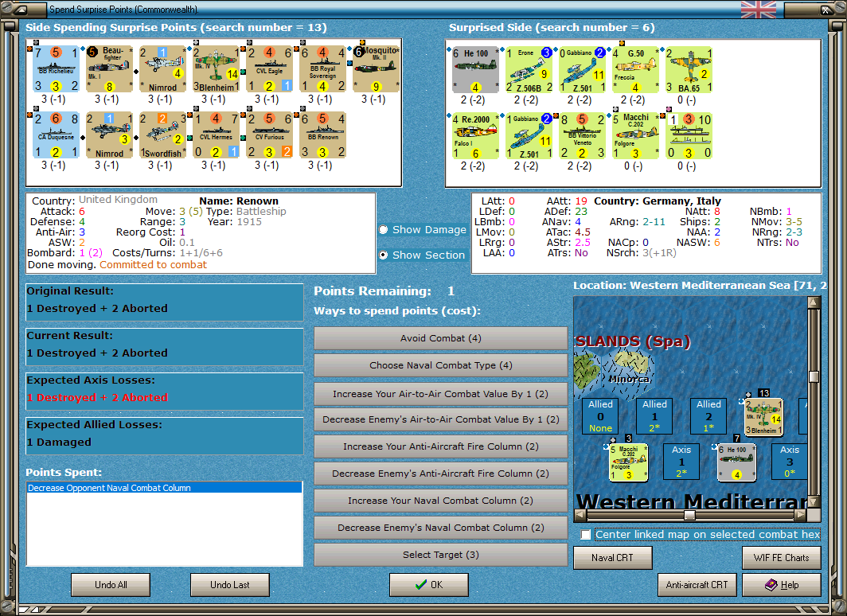Select the Mosquito Mk. II counter
847x616 pixels.
[376, 68]
